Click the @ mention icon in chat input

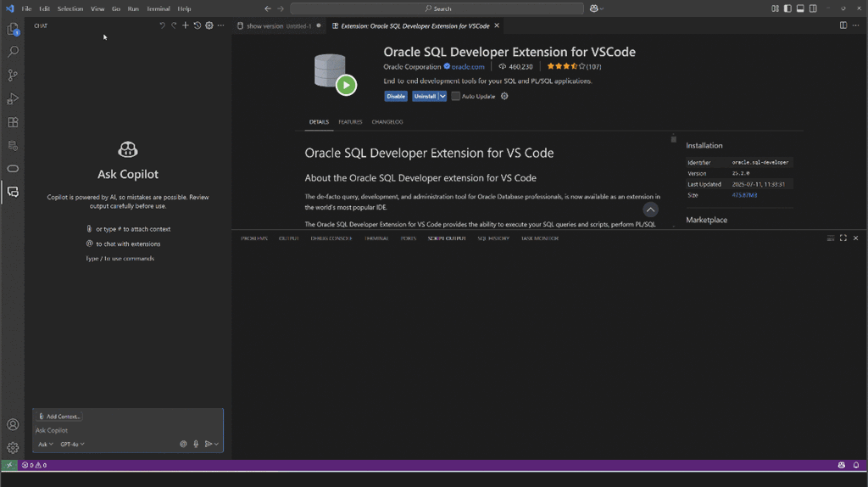183,444
